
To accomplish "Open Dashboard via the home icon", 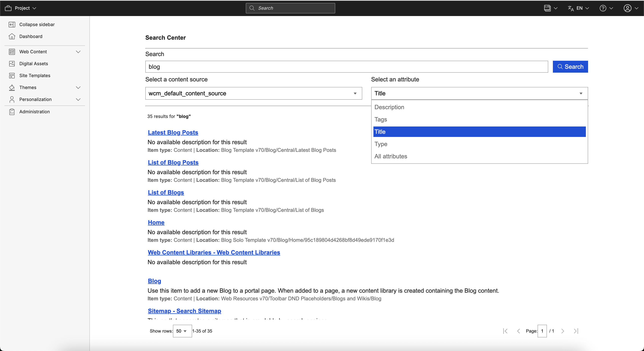I will (12, 37).
